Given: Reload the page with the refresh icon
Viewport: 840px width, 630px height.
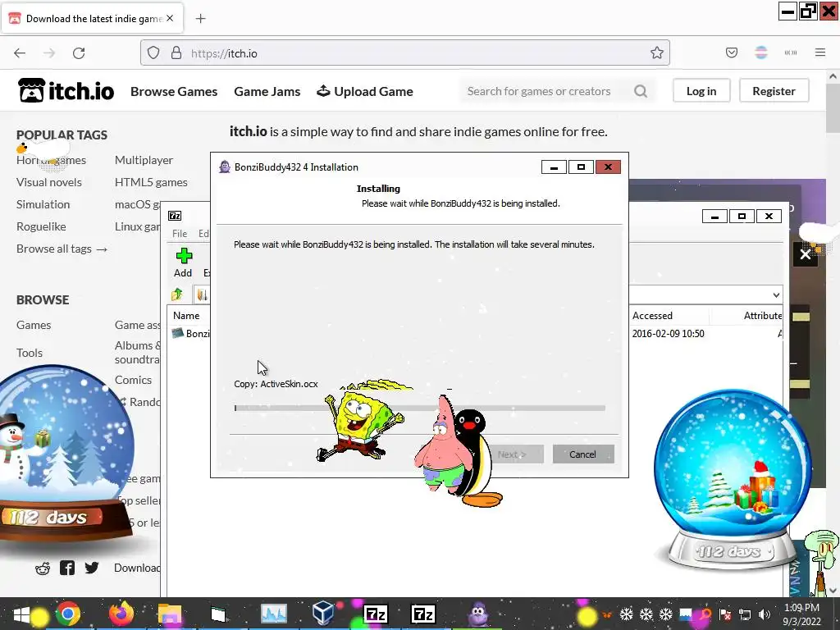Looking at the screenshot, I should click(x=79, y=53).
